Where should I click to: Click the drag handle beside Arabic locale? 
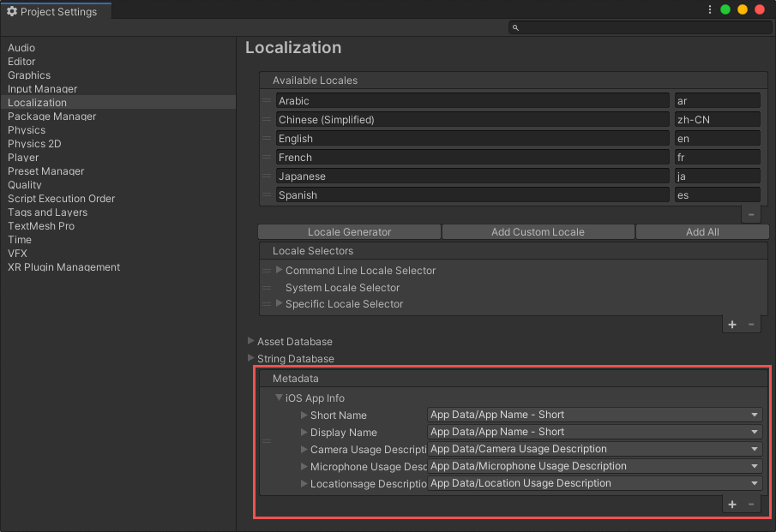coord(267,101)
